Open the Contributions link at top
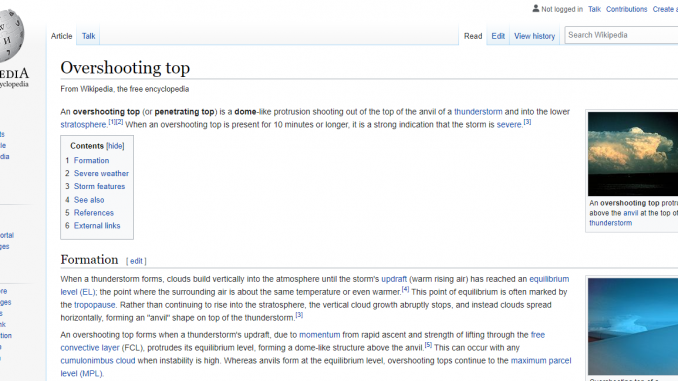 tap(626, 9)
